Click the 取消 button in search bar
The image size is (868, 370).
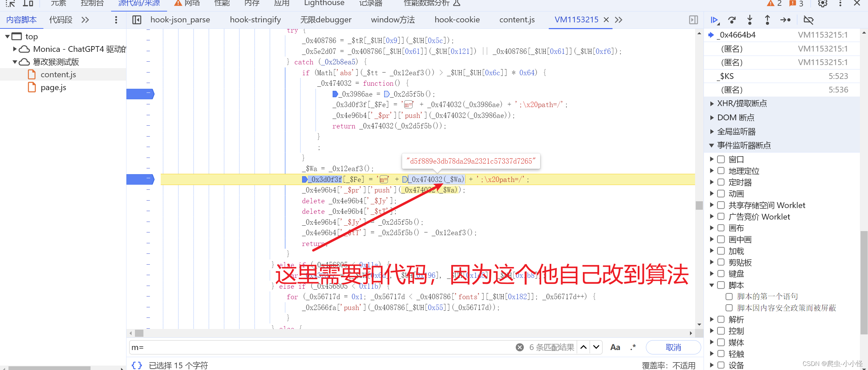coord(673,347)
